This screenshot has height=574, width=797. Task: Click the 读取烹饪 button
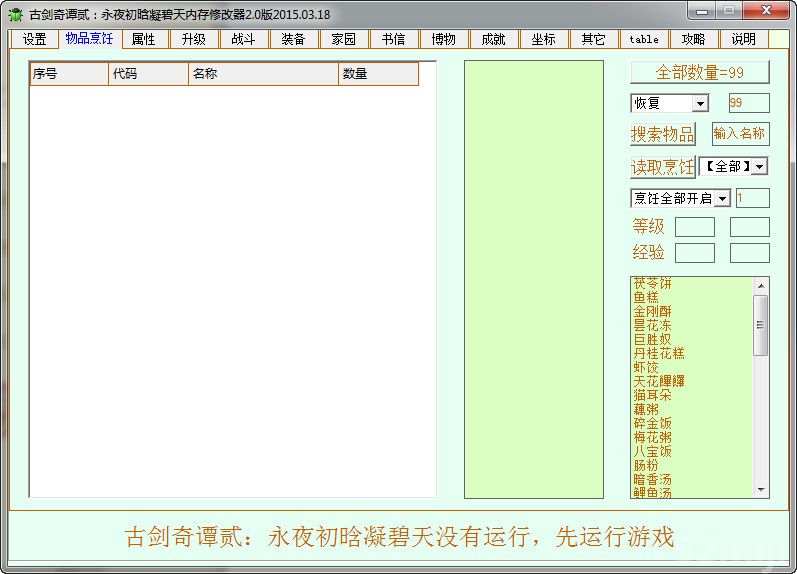point(662,166)
